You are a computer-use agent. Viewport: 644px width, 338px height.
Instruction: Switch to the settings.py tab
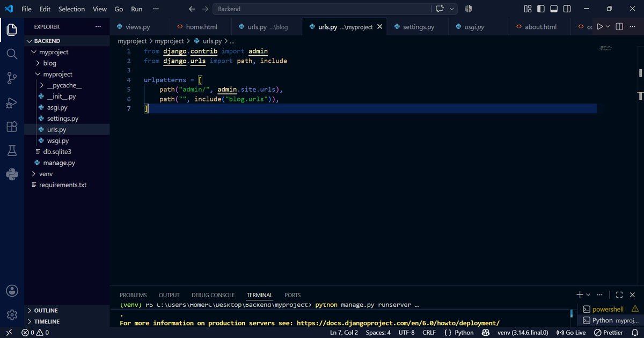[x=418, y=27]
